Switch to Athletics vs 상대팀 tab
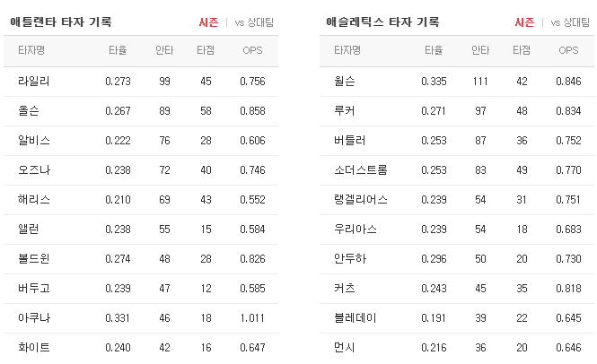Viewport: 597px width, 364px height. [x=570, y=22]
